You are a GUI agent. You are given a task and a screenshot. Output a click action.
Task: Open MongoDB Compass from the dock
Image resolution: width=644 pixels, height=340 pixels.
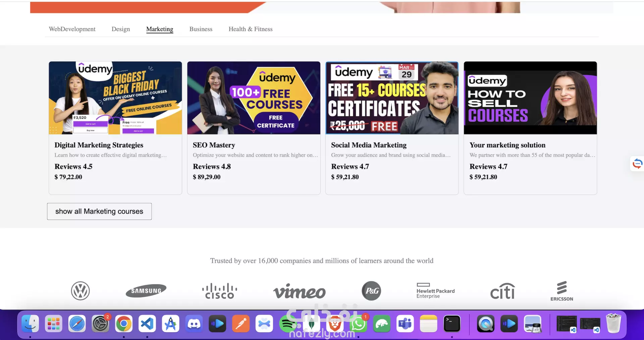pos(311,324)
